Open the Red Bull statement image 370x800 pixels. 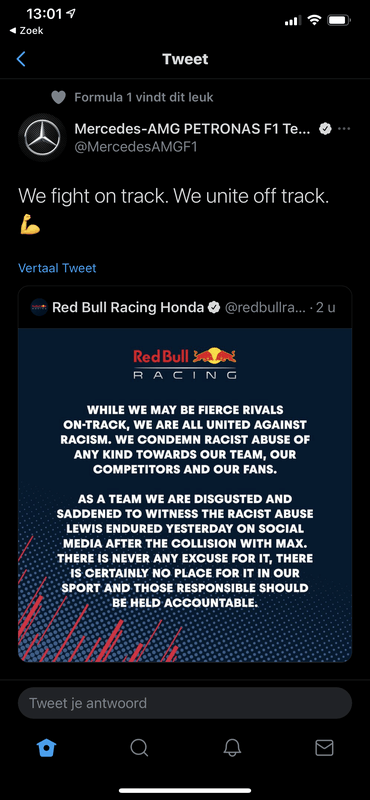click(185, 495)
